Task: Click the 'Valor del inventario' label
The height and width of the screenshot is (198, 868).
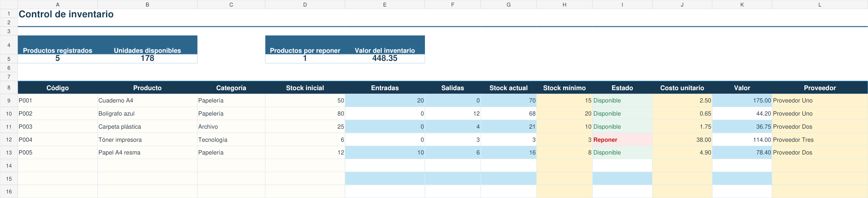Action: (x=385, y=50)
